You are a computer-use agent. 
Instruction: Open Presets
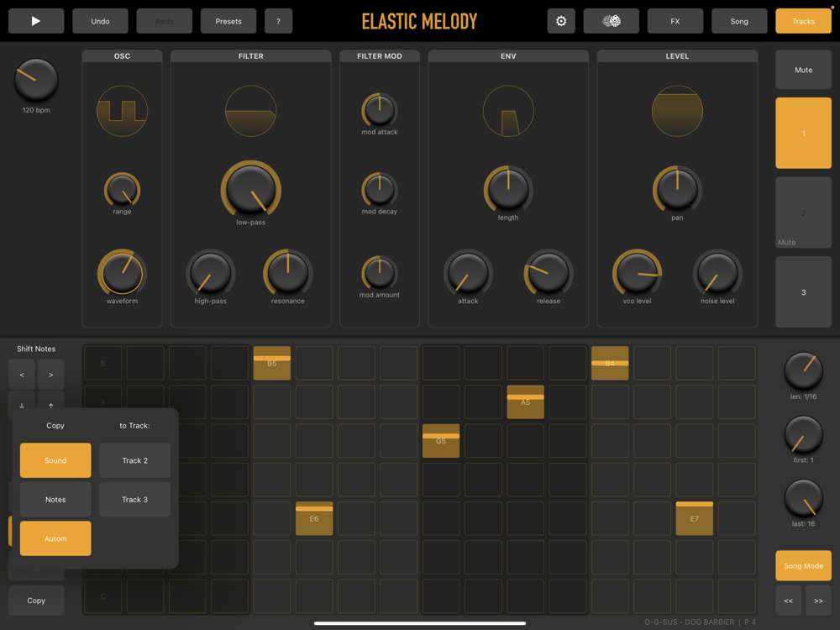tap(228, 21)
